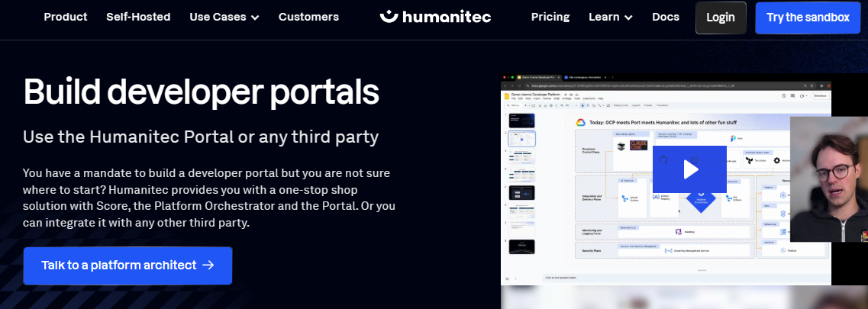Viewport: 868px width, 309px height.
Task: Expand the Use Cases dropdown
Action: click(224, 17)
